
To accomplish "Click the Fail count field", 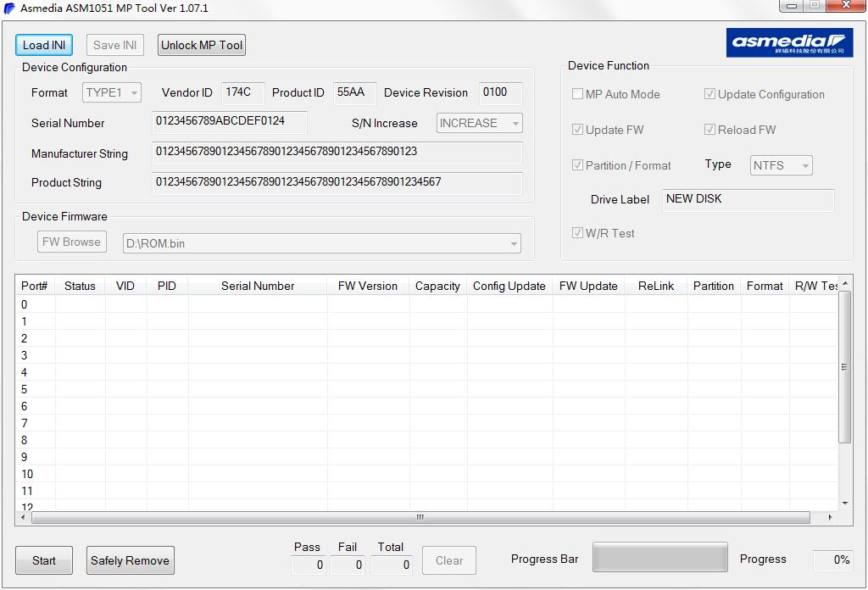I will tap(348, 565).
